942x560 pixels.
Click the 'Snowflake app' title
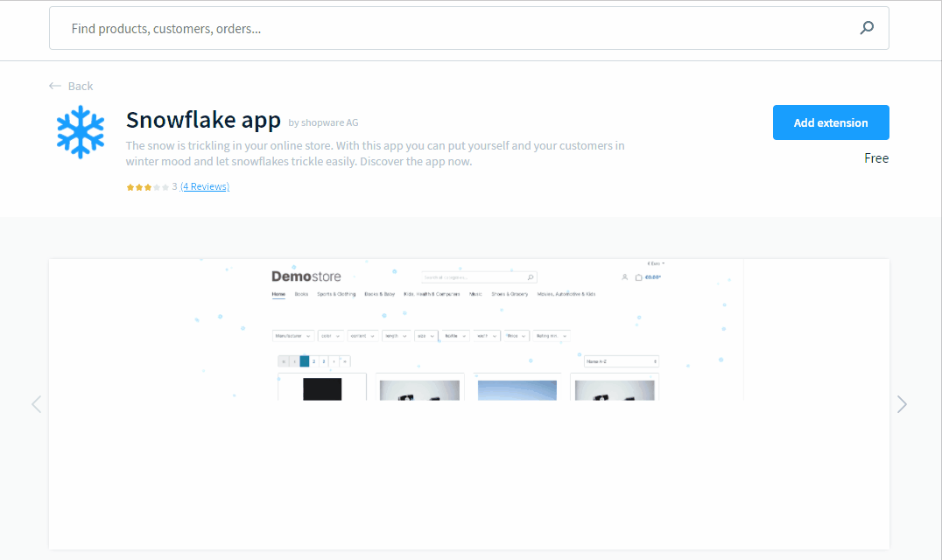[203, 120]
